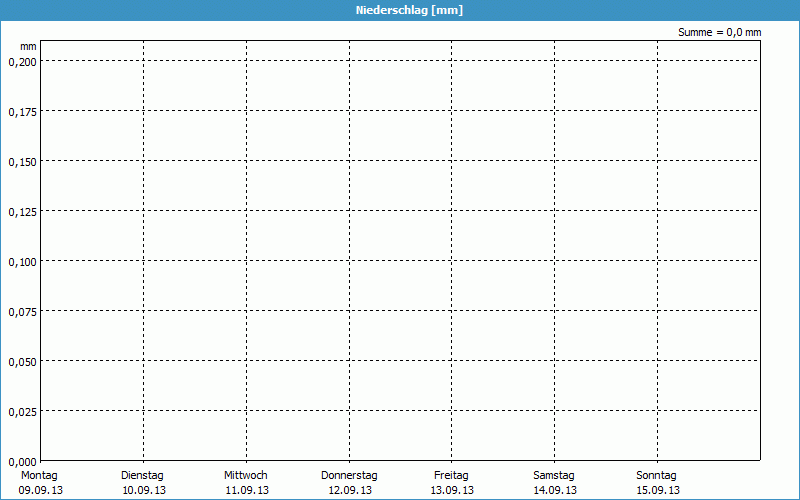The image size is (800, 500).
Task: Click the 0,000 y-axis value
Action: [23, 462]
